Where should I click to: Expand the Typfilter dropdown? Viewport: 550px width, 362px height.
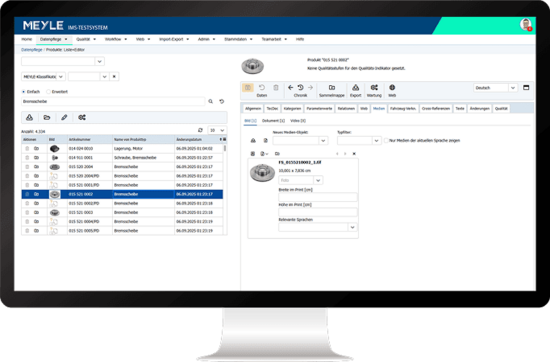tap(359, 141)
